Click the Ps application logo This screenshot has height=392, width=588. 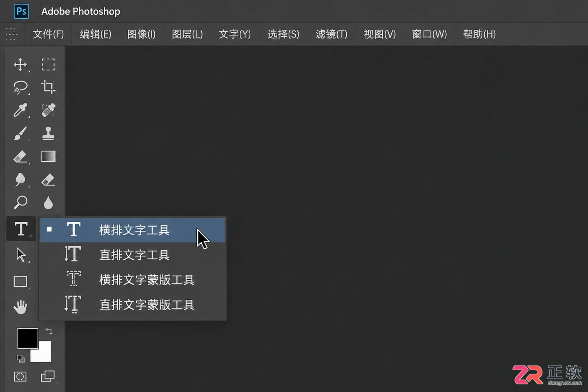[21, 11]
